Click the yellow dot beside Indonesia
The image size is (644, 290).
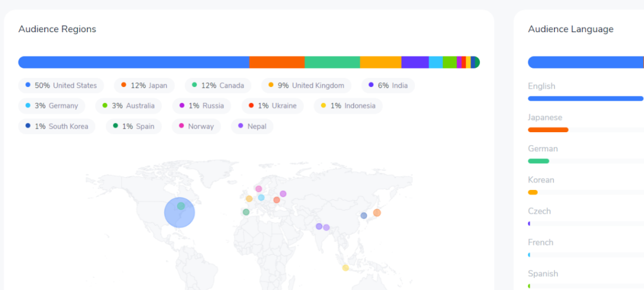[x=323, y=105]
